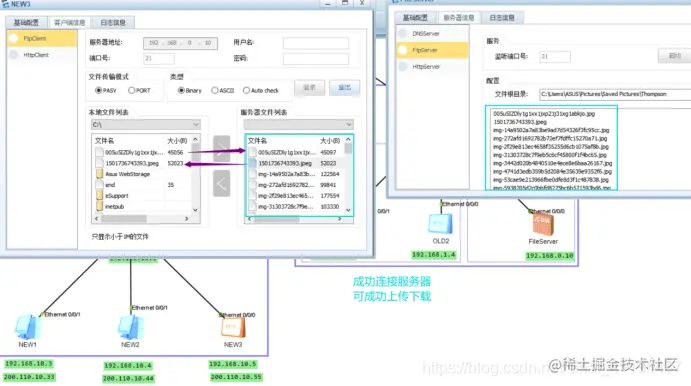691x386 pixels.
Task: Select Binary transfer type
Action: click(x=181, y=90)
